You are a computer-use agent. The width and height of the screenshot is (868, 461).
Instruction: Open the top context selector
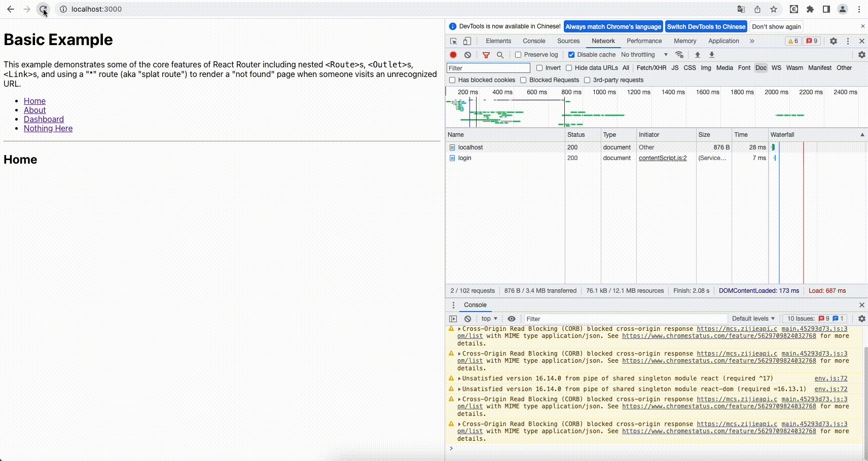pos(489,319)
